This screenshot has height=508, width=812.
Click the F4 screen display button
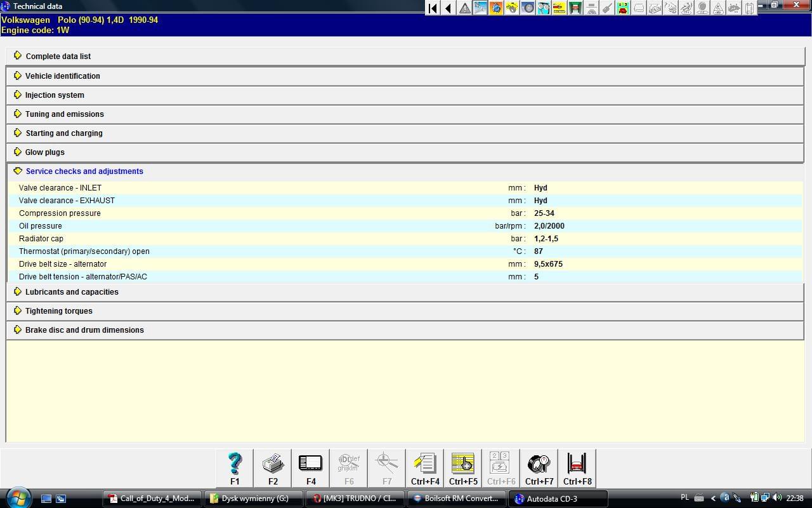pyautogui.click(x=311, y=469)
